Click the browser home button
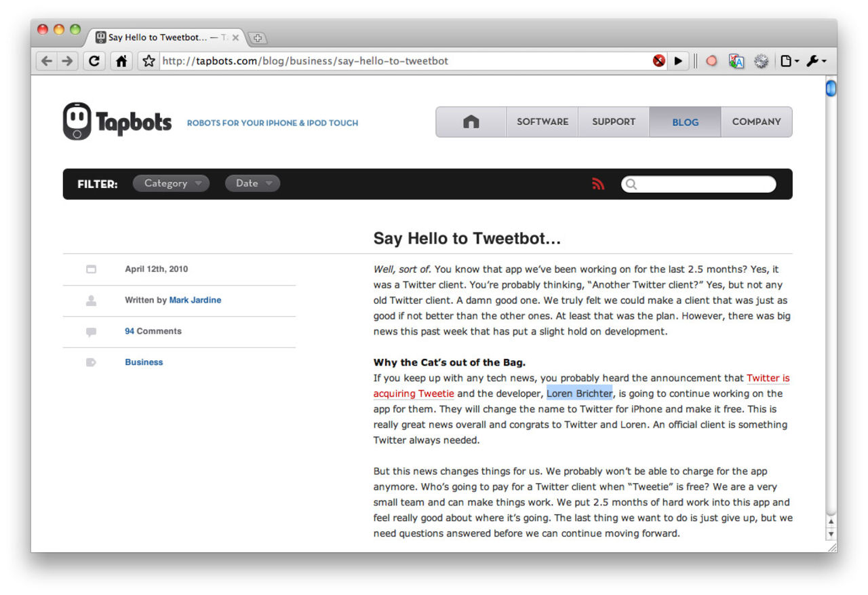Image resolution: width=868 pixels, height=595 pixels. click(121, 61)
